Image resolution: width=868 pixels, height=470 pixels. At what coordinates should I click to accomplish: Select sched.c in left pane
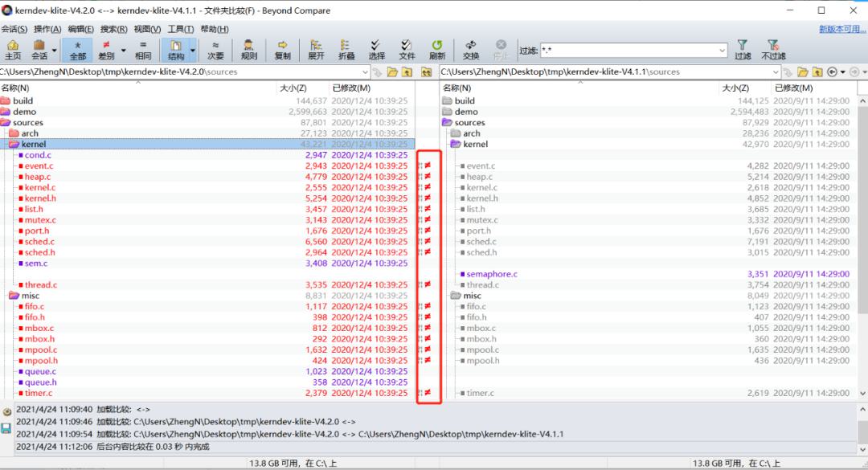point(39,241)
